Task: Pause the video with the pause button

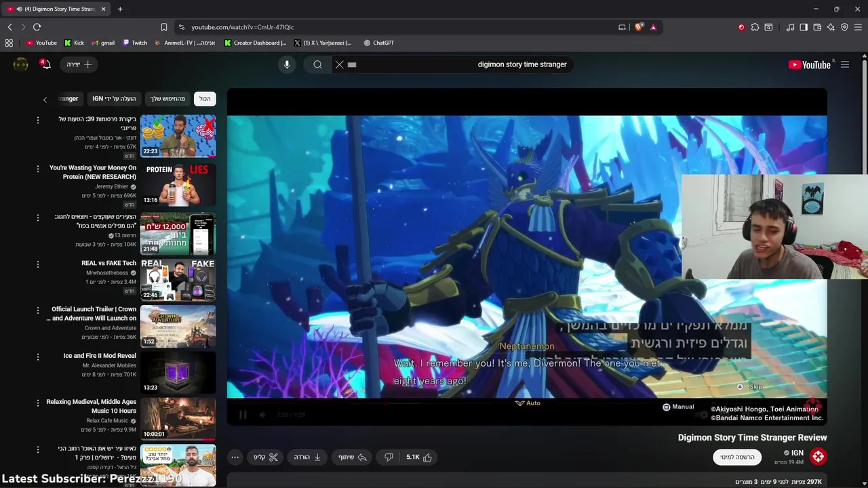Action: (x=243, y=415)
